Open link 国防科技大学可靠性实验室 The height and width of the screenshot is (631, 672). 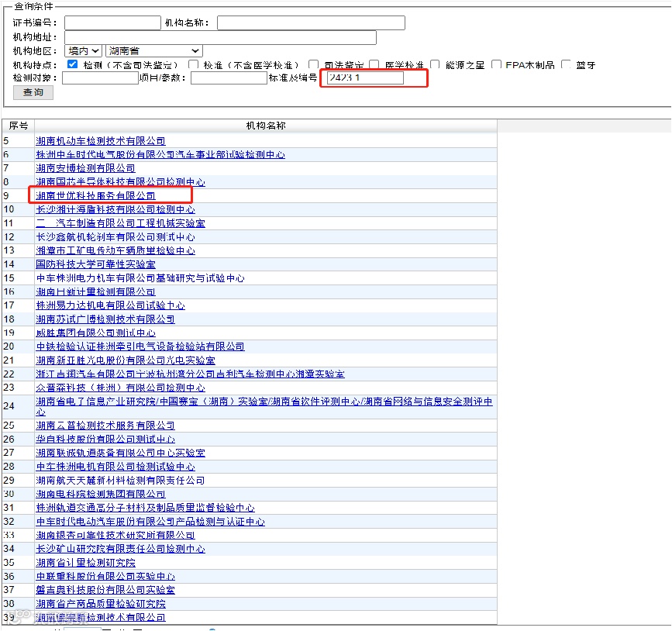(x=95, y=264)
